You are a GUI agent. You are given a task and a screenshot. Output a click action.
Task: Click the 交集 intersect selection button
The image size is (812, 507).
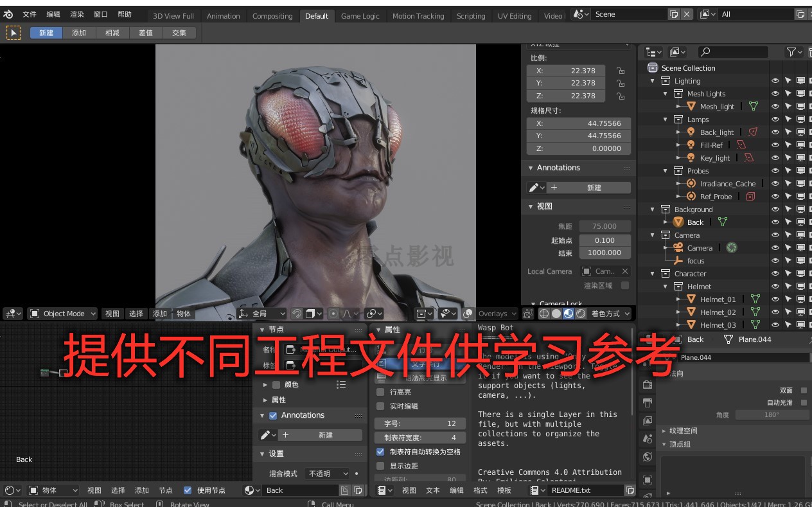tap(179, 33)
